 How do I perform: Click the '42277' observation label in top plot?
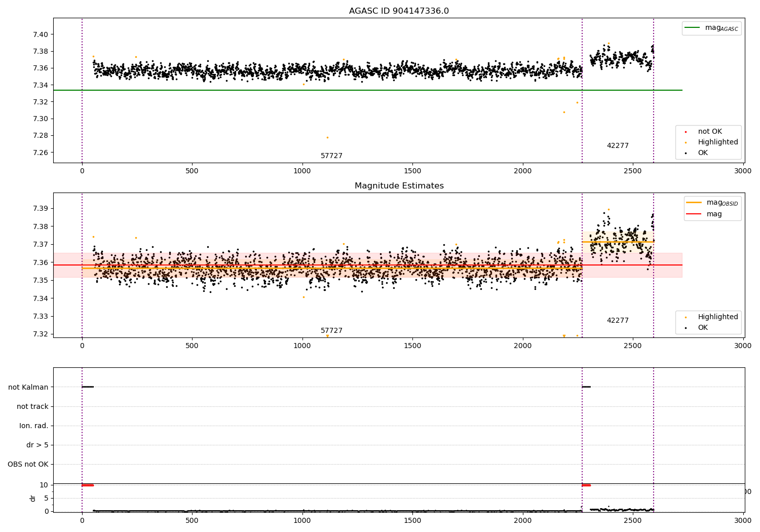coord(618,146)
